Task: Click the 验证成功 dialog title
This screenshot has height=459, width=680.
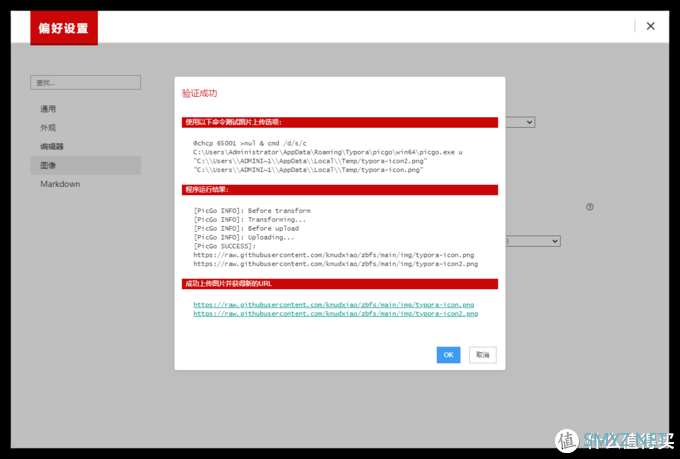Action: (x=199, y=93)
